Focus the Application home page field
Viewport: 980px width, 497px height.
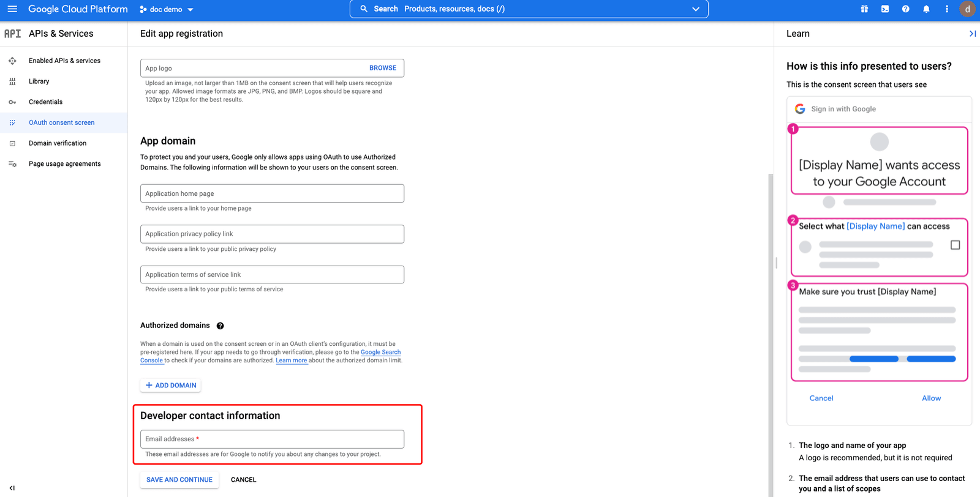[272, 193]
